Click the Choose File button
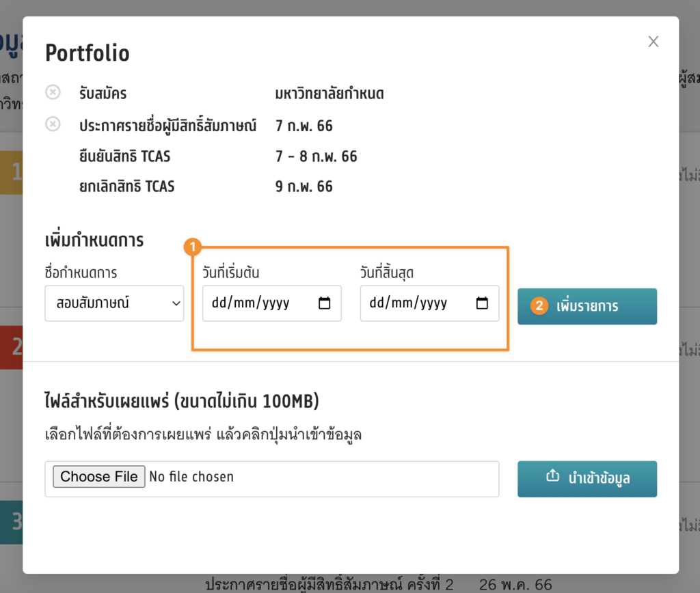This screenshot has height=593, width=700. pos(99,477)
